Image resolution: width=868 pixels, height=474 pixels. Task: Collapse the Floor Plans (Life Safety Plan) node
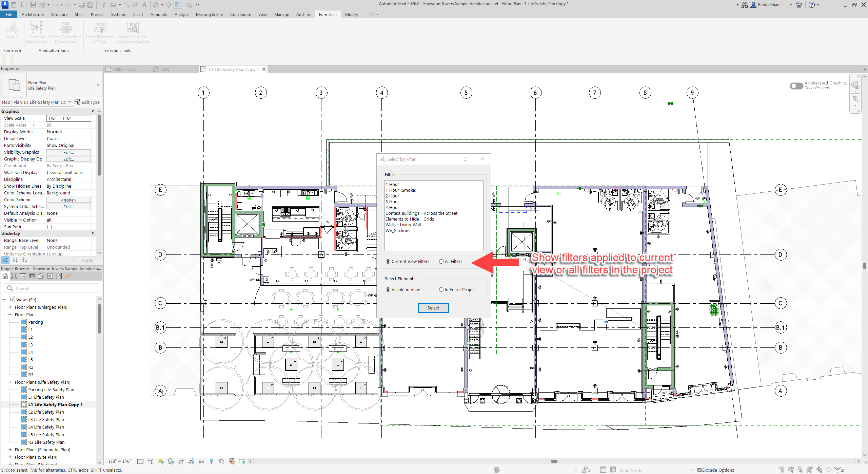coord(10,382)
